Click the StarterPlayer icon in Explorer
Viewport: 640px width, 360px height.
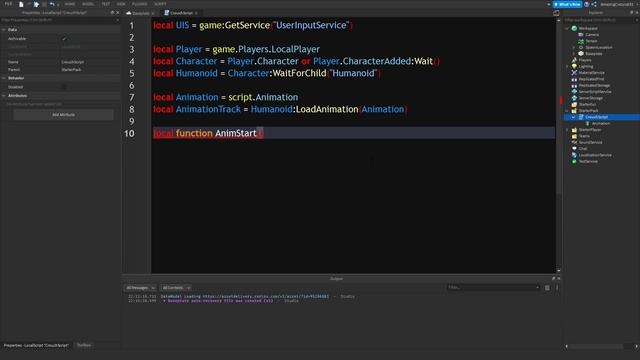(x=574, y=130)
